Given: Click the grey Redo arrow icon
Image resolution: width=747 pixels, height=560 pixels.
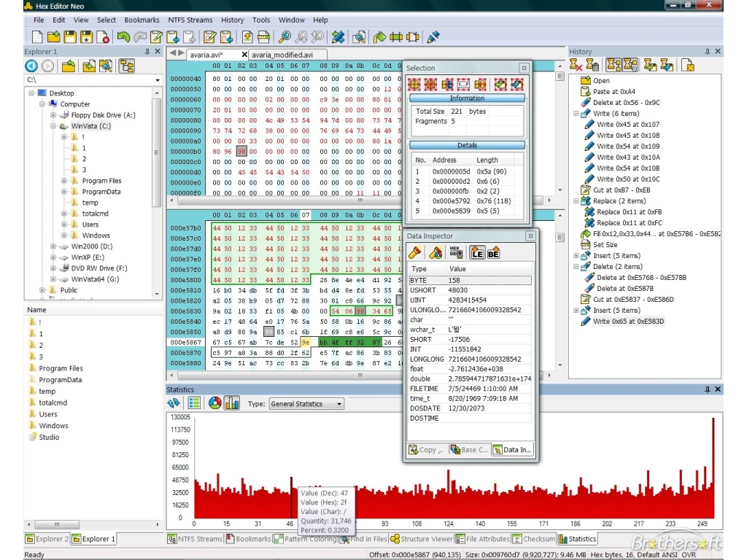Looking at the screenshot, I should pyautogui.click(x=139, y=36).
